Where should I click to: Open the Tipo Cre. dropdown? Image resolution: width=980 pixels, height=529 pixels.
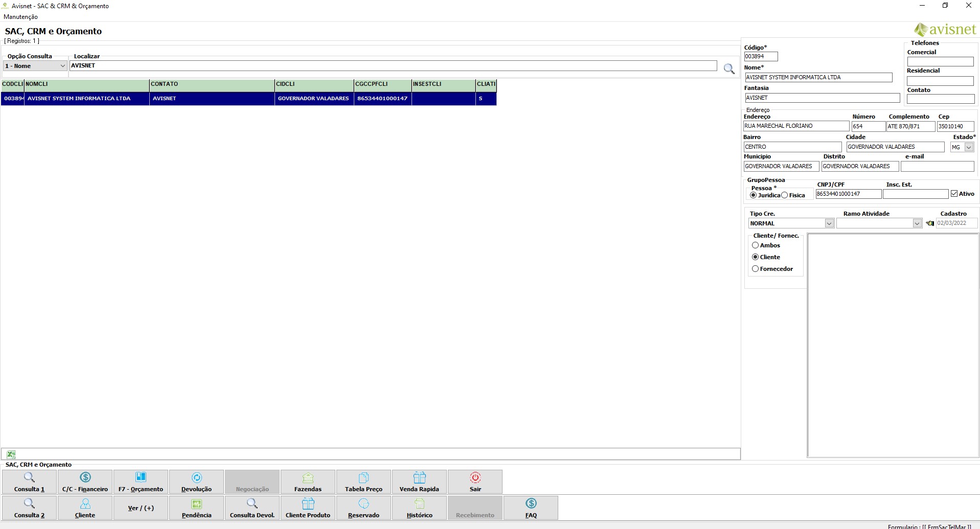pyautogui.click(x=829, y=223)
